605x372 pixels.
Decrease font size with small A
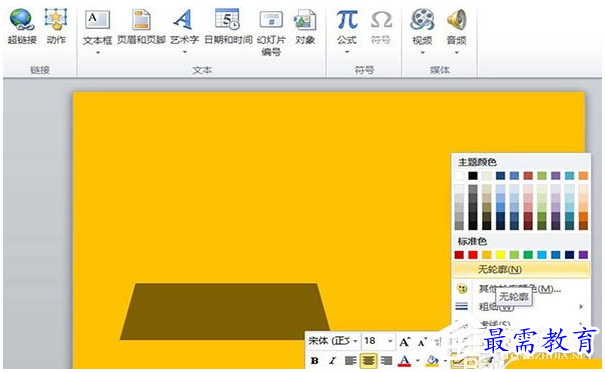coord(422,342)
